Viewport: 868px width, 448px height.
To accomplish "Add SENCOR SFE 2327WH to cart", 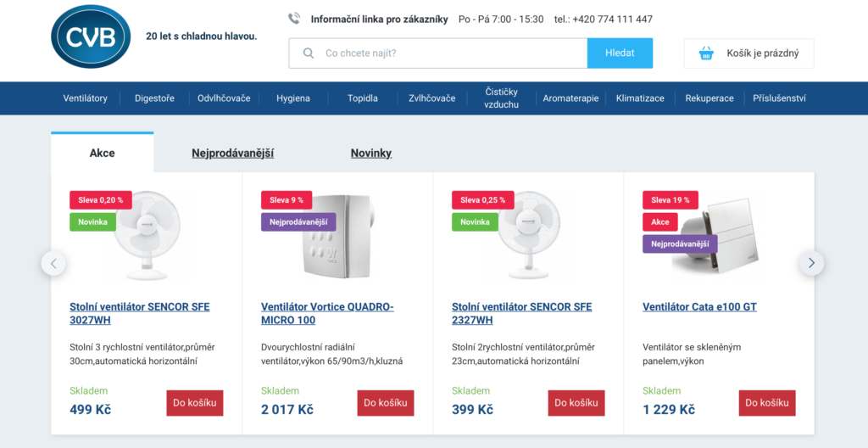I will coord(576,403).
